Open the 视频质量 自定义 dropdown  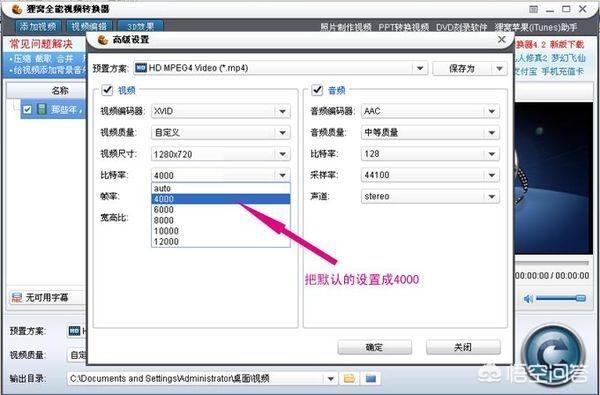click(x=221, y=132)
